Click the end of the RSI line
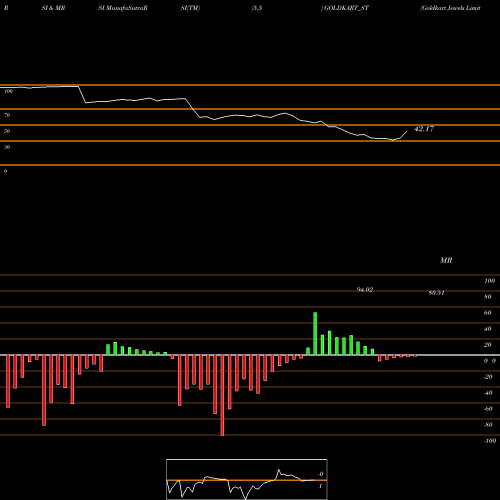500x500 pixels. click(x=407, y=132)
